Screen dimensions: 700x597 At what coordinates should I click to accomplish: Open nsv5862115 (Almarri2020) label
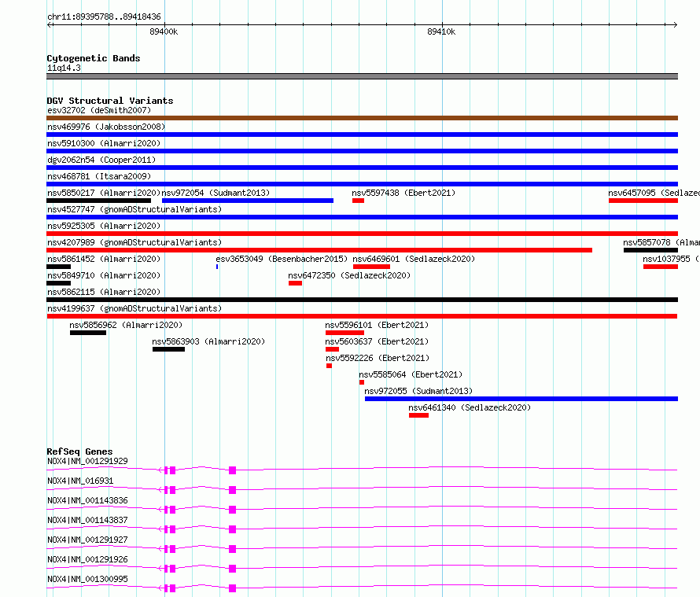coord(104,292)
